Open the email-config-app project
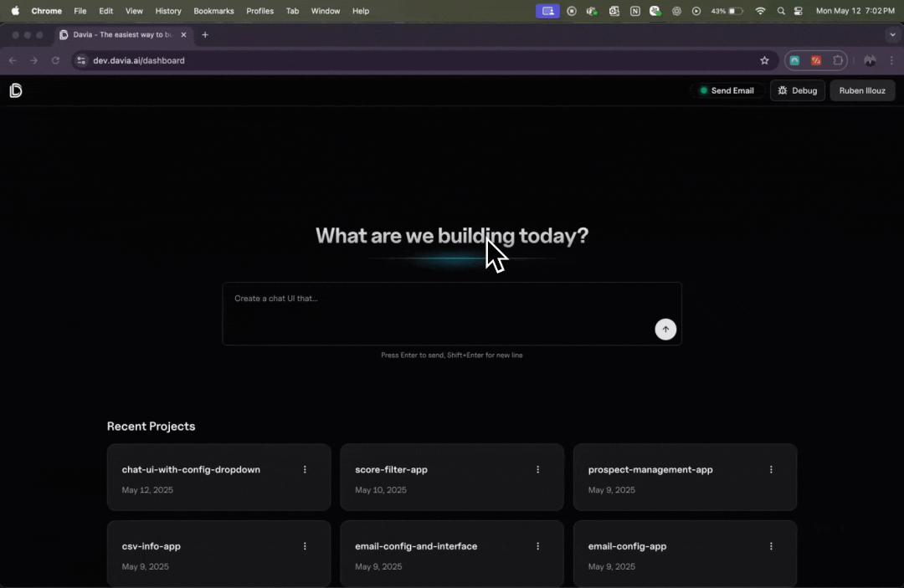 (685, 554)
